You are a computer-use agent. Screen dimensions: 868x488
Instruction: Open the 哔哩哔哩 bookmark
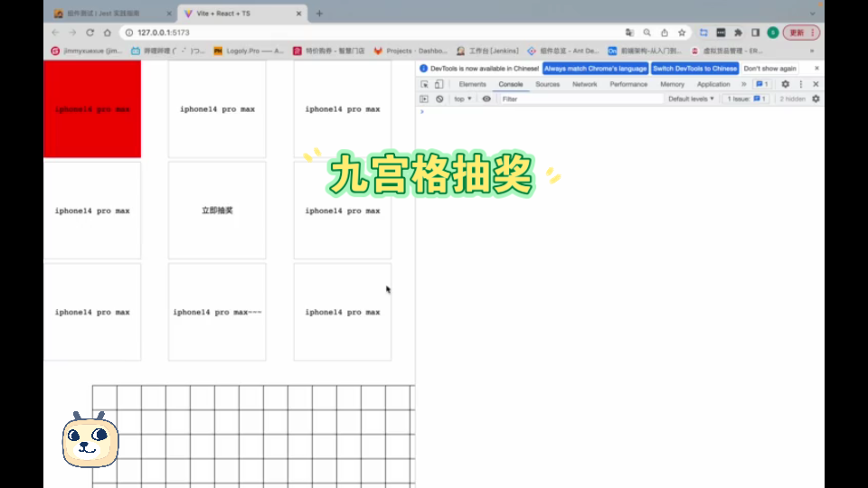(168, 51)
